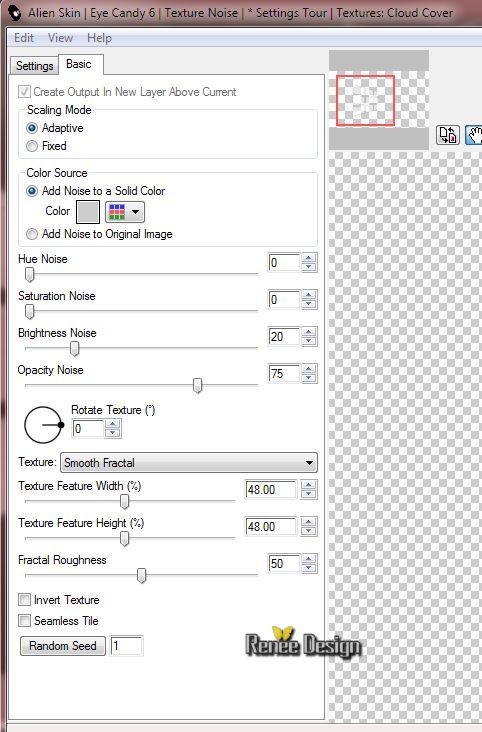Increase the Hue Noise value arrow
The width and height of the screenshot is (482, 732).
[308, 258]
